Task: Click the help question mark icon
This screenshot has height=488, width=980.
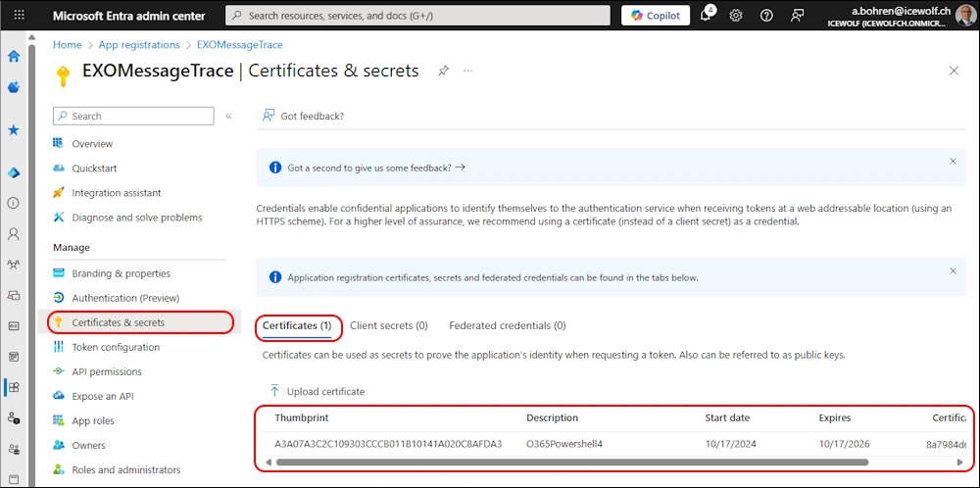Action: pyautogui.click(x=766, y=16)
